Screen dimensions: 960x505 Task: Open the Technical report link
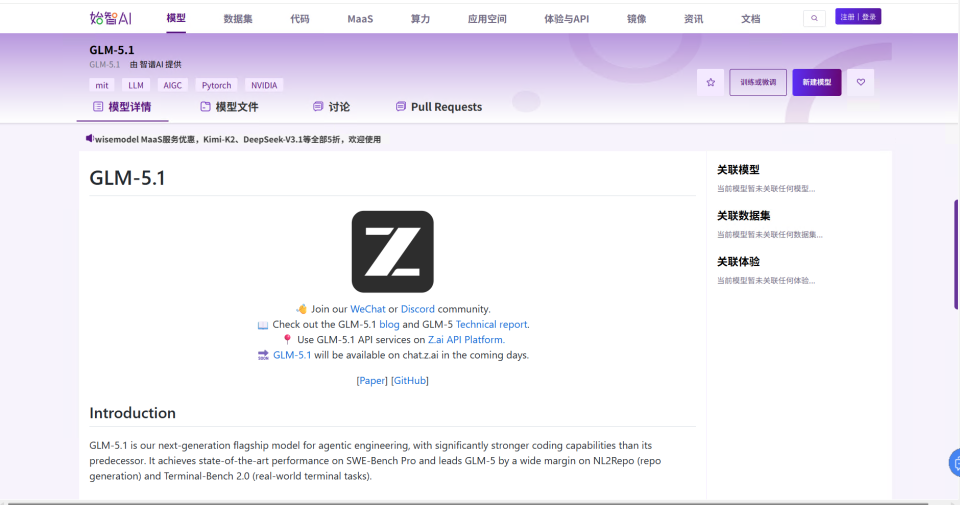[x=491, y=324]
